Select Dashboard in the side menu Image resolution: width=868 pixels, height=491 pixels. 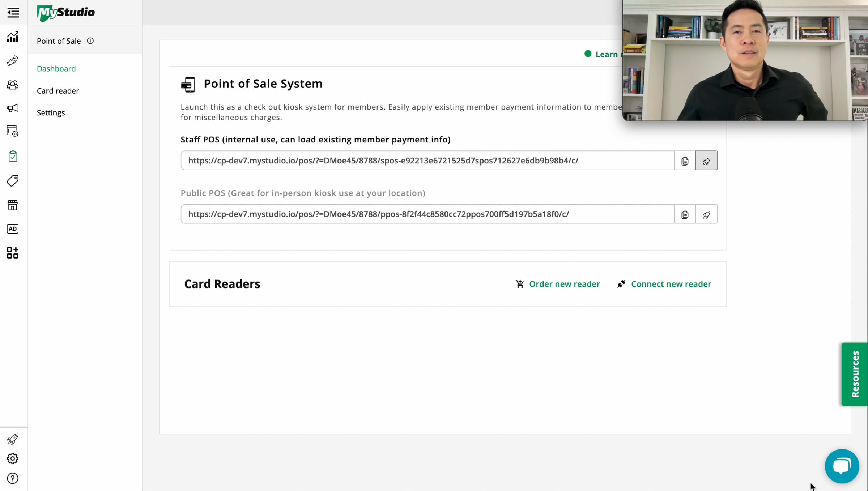[x=56, y=69]
